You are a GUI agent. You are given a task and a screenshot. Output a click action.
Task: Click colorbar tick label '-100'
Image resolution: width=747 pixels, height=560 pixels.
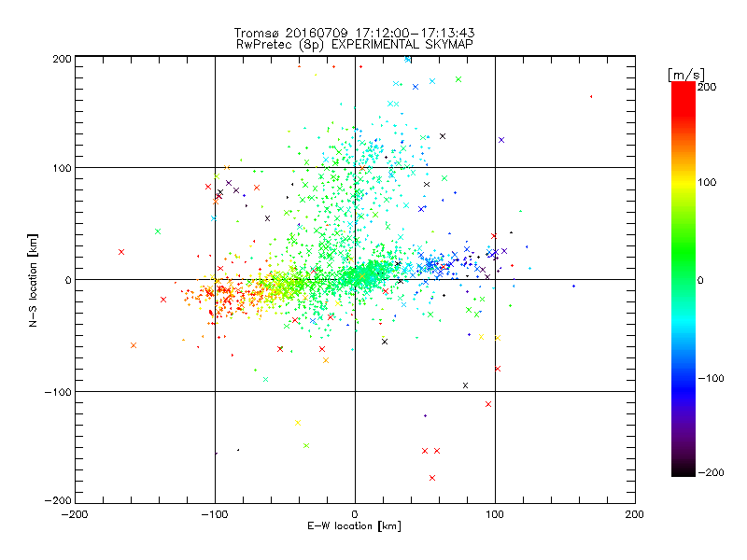tap(711, 378)
